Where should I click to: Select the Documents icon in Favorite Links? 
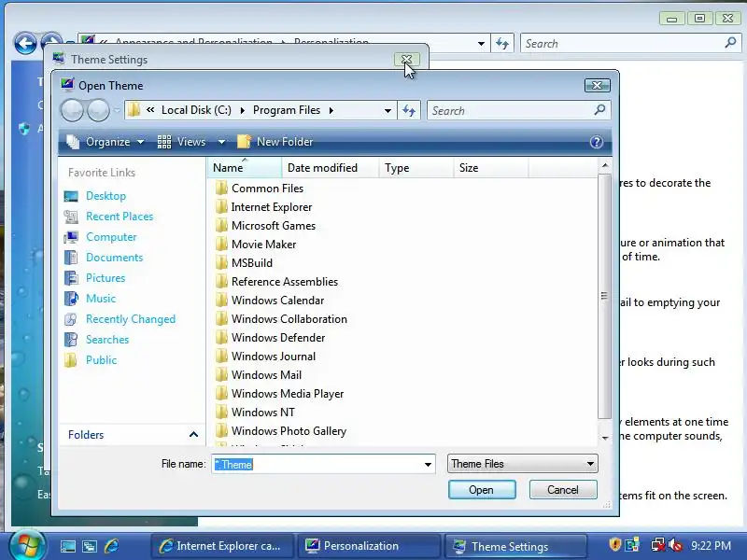[x=71, y=258]
